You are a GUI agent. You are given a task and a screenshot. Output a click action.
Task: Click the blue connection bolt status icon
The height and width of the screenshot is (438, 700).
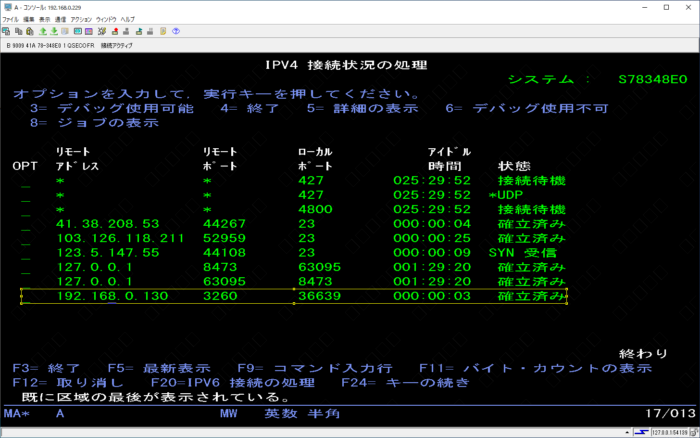click(x=642, y=432)
